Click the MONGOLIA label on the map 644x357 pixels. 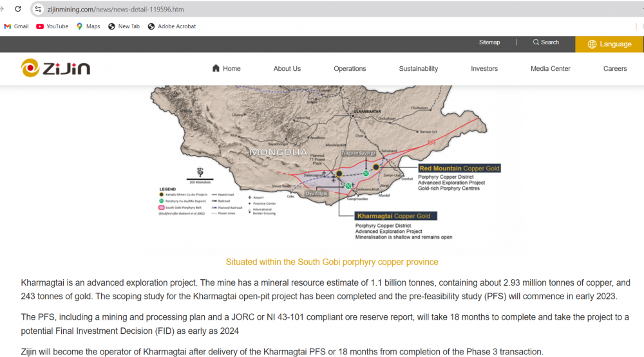[x=278, y=152]
